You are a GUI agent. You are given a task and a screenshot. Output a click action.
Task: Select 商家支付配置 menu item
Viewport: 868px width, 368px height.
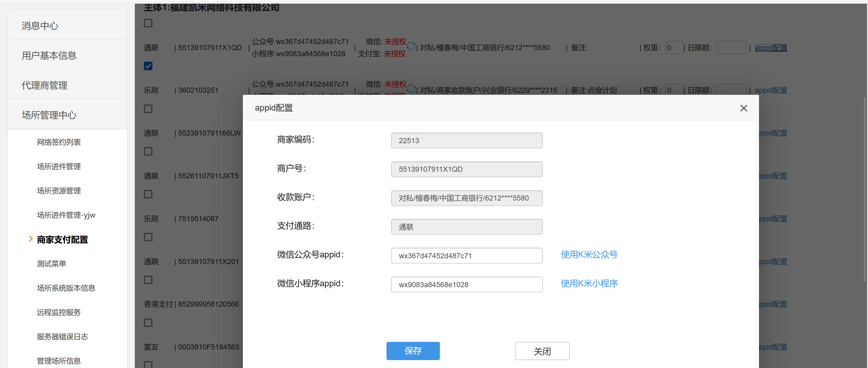(62, 239)
